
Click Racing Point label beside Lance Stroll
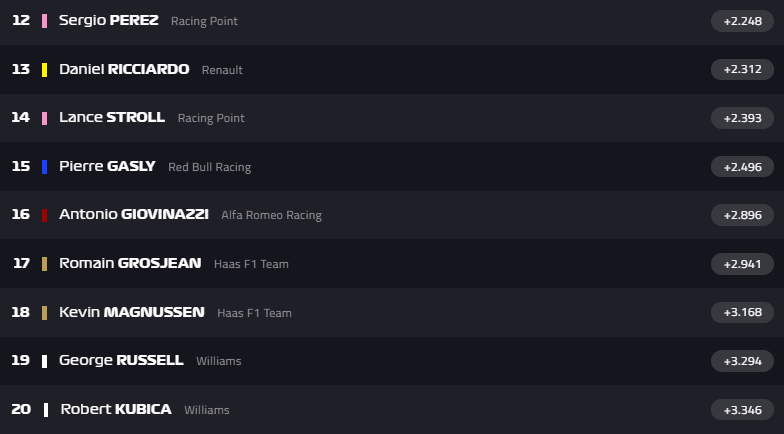(211, 118)
